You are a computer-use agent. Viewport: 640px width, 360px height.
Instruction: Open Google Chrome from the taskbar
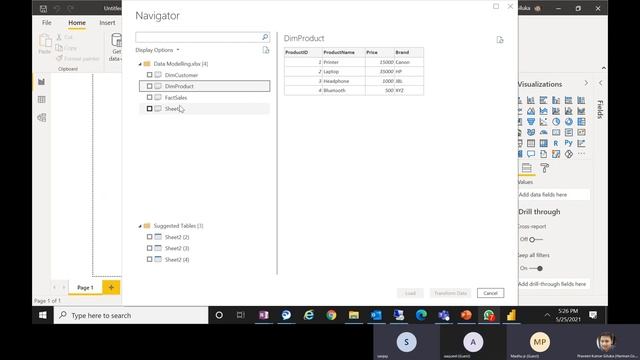[x=331, y=315]
